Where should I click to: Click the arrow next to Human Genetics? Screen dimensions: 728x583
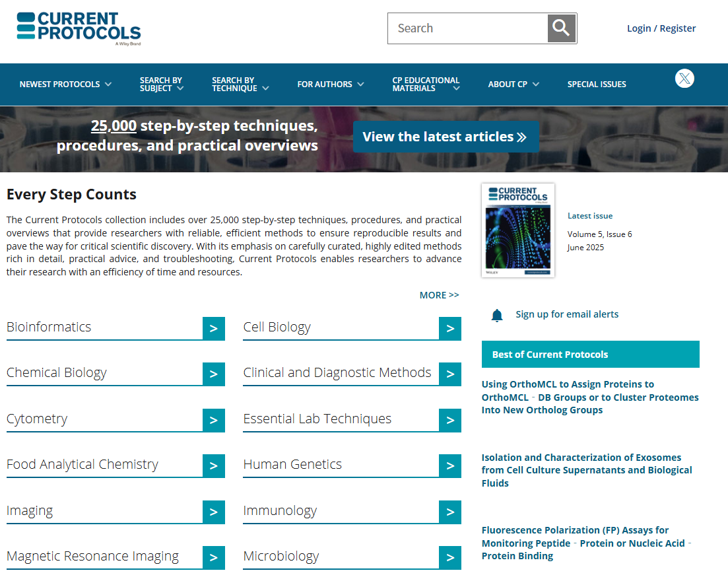pyautogui.click(x=450, y=465)
